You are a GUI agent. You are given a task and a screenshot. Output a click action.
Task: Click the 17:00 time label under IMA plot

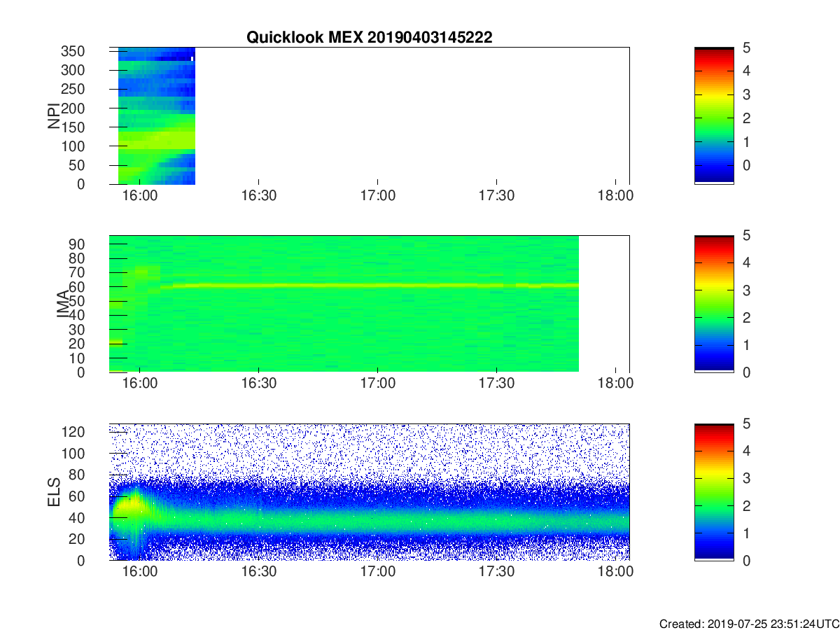click(x=378, y=384)
